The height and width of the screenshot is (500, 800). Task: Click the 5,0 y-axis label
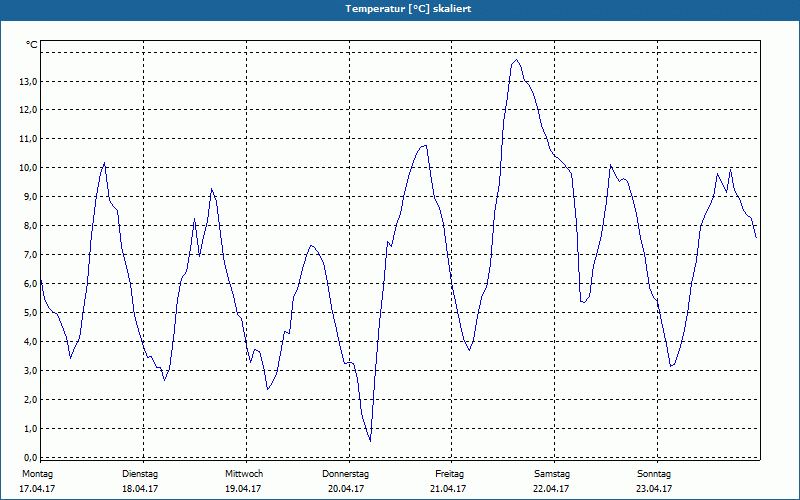(x=30, y=312)
